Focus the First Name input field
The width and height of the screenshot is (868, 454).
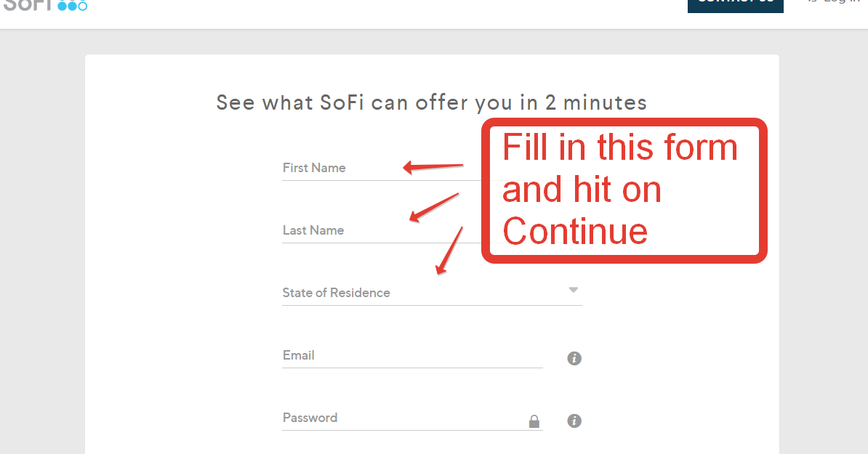coord(382,168)
